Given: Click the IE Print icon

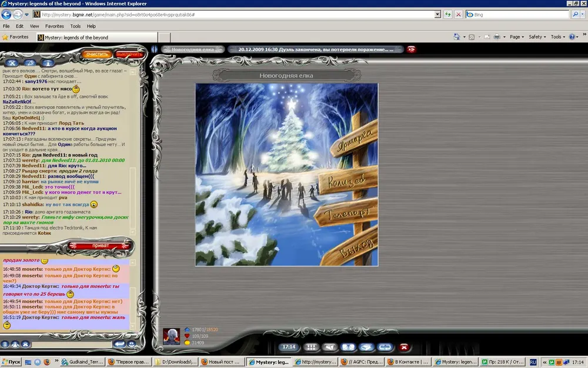Looking at the screenshot, I should click(497, 37).
